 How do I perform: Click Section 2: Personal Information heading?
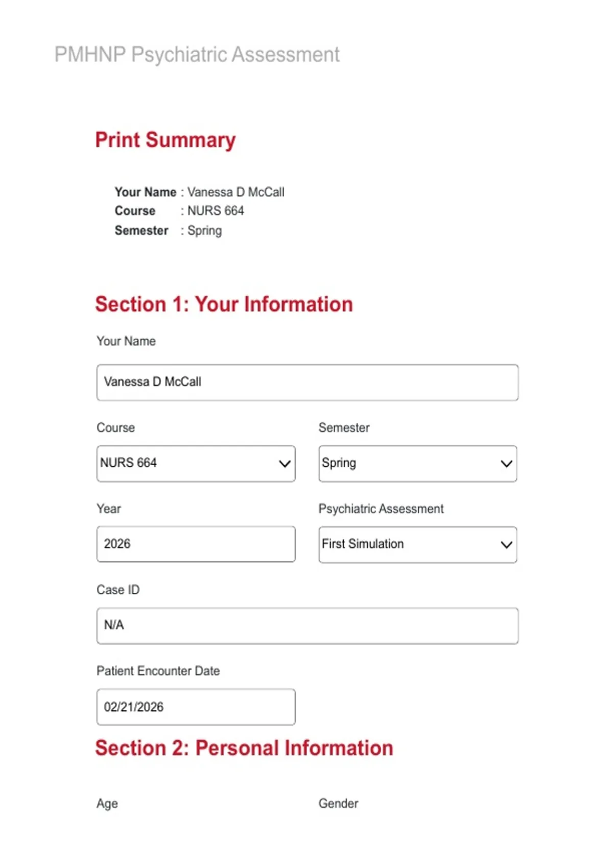[x=244, y=748]
